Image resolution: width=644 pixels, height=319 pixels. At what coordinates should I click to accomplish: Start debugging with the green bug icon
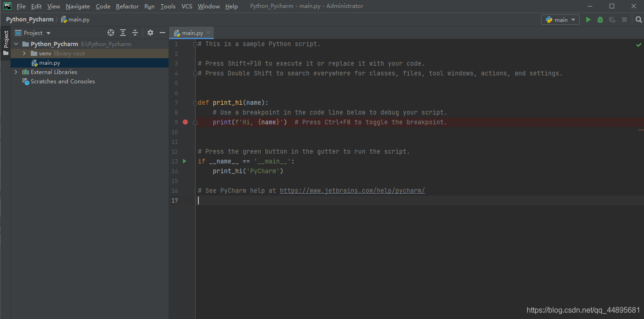[600, 20]
